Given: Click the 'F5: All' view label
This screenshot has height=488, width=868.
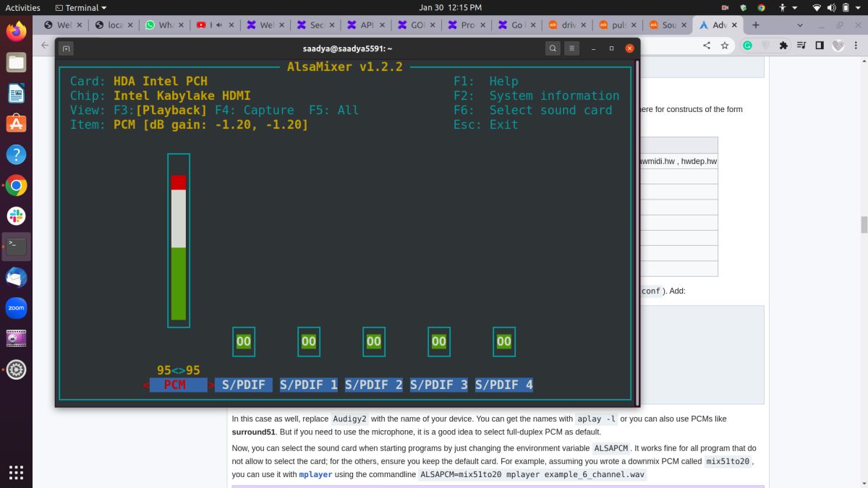Looking at the screenshot, I should pyautogui.click(x=334, y=110).
